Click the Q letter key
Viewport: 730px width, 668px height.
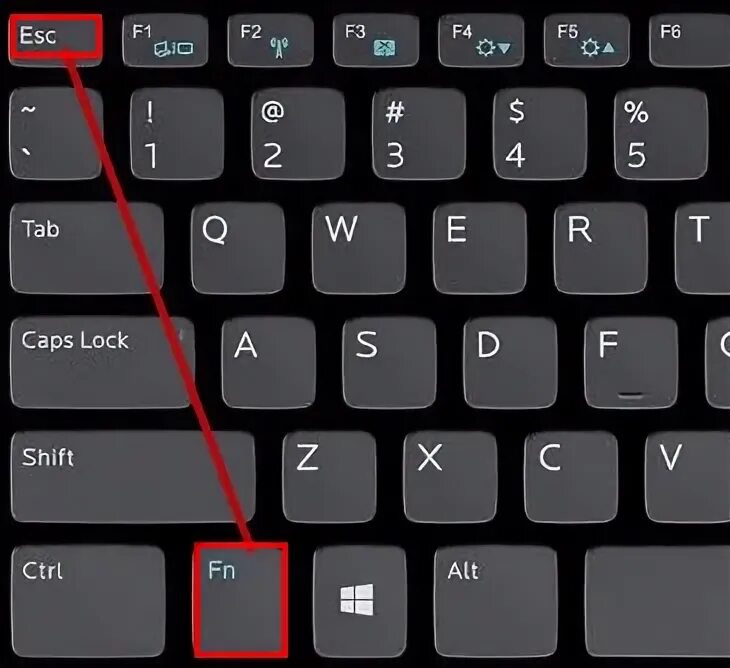[238, 248]
